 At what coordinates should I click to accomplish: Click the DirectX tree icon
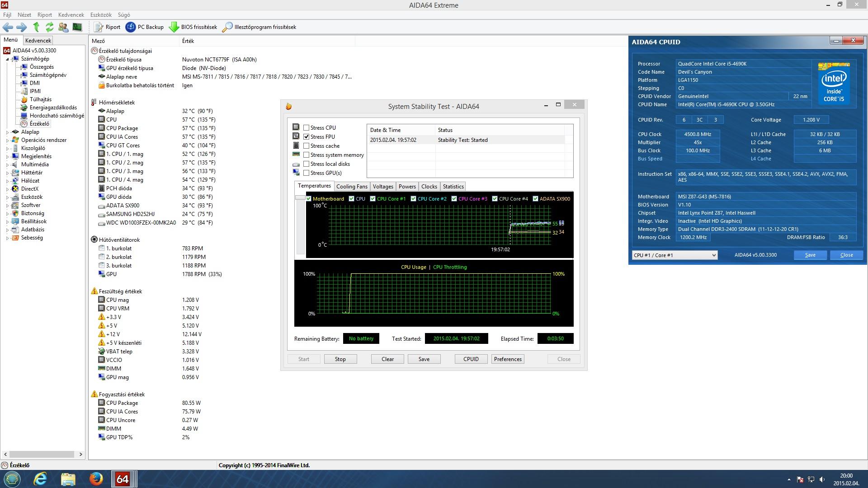coord(15,189)
